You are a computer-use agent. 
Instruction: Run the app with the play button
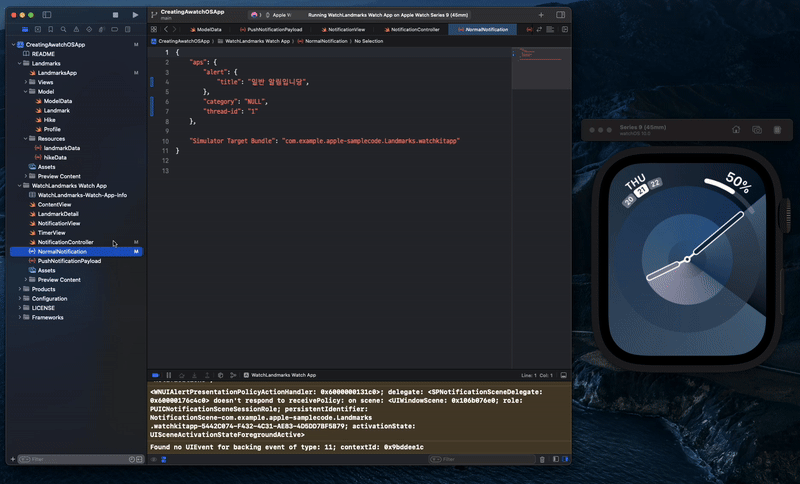[x=135, y=15]
